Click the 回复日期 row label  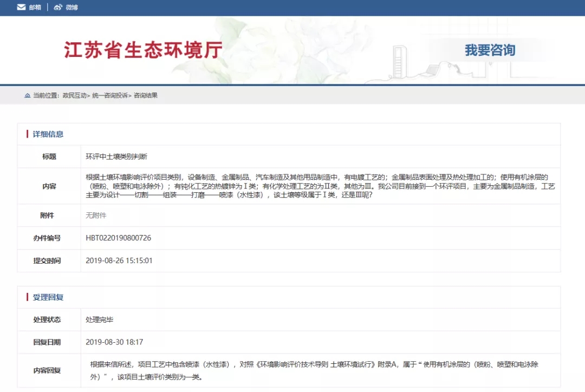(x=47, y=342)
